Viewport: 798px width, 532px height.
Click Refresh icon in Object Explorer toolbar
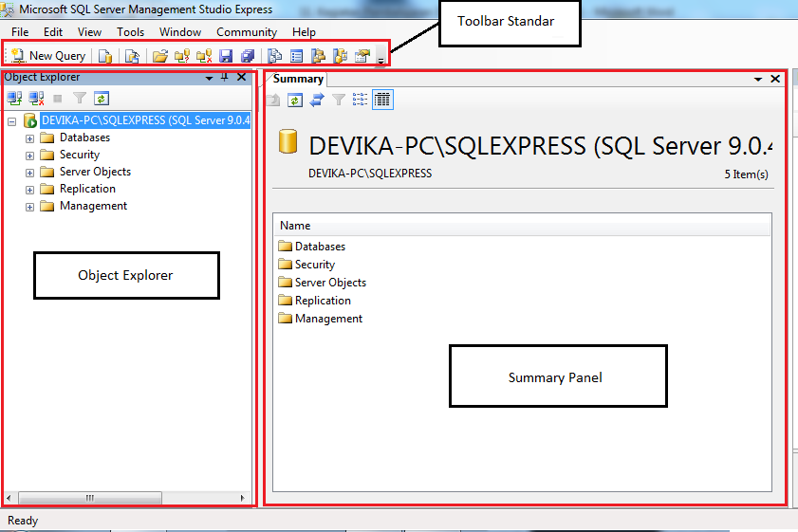tap(102, 99)
